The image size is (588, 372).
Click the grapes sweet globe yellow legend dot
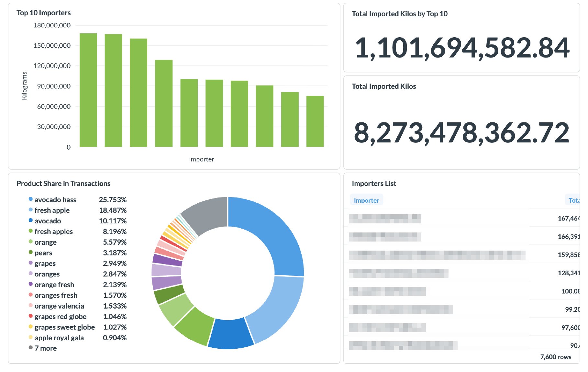coord(31,327)
